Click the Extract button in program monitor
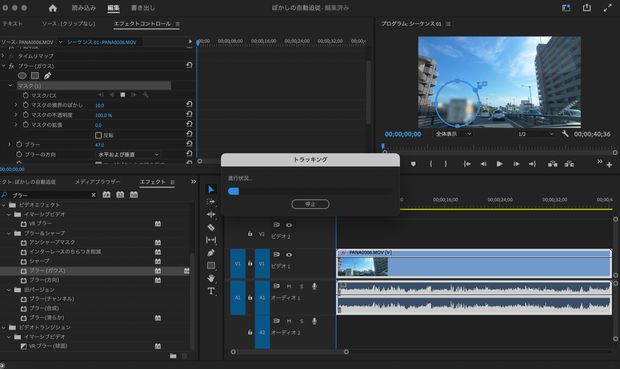The width and height of the screenshot is (620, 369). (x=569, y=164)
